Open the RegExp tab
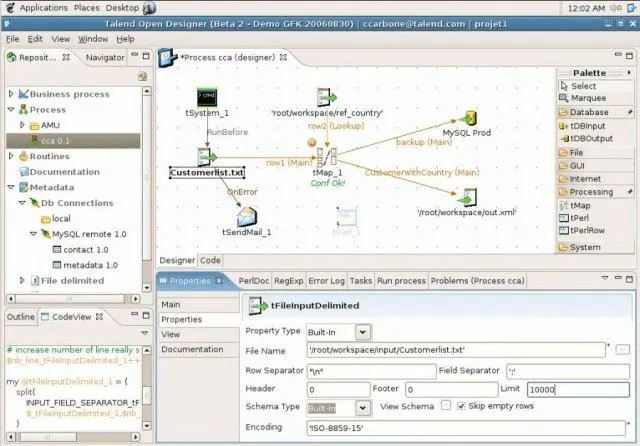The image size is (640, 446). click(289, 281)
